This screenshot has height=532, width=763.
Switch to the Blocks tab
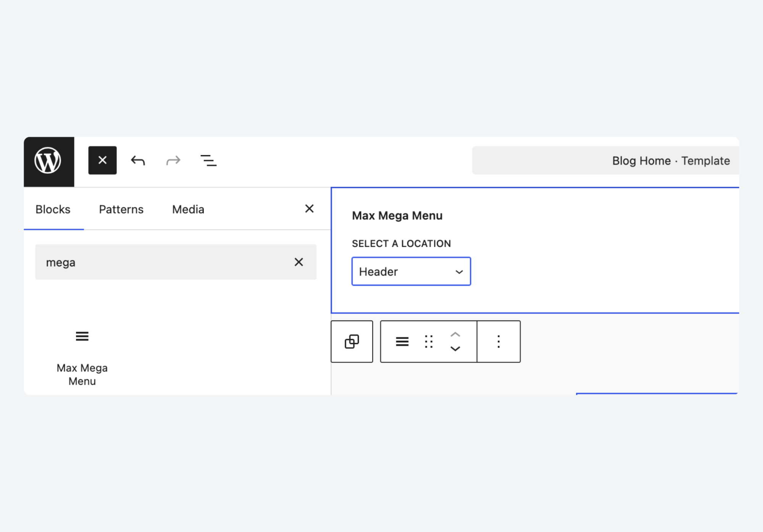(x=53, y=210)
